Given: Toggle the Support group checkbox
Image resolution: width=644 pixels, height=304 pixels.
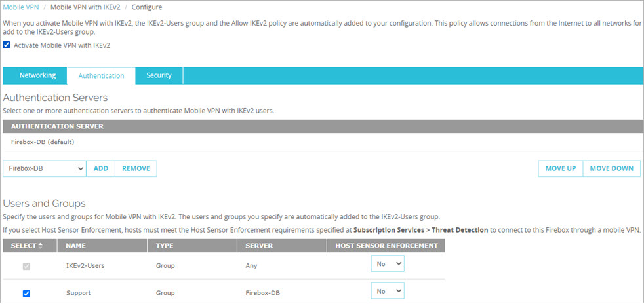Looking at the screenshot, I should pyautogui.click(x=26, y=293).
